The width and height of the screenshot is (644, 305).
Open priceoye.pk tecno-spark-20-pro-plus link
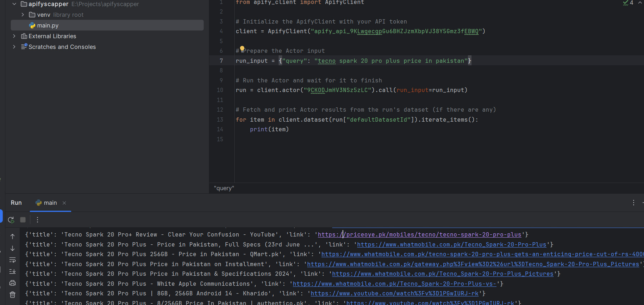[419, 235]
